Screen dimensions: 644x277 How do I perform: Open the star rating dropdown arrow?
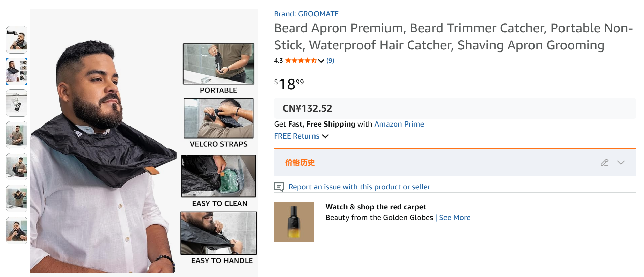[321, 61]
